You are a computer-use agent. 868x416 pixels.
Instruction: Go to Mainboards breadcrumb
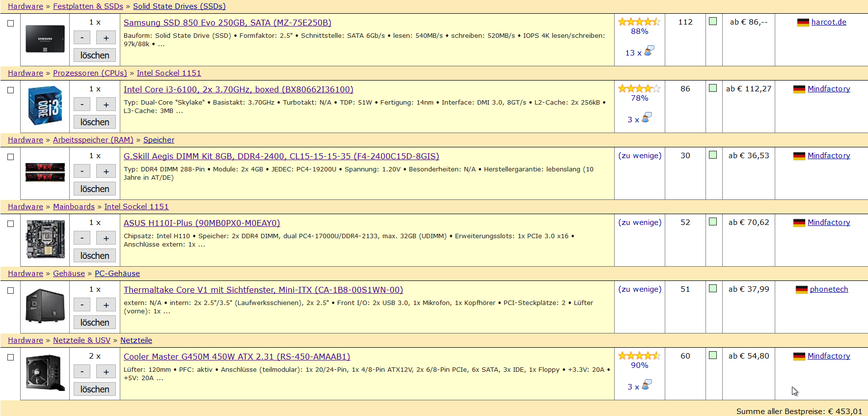(74, 207)
